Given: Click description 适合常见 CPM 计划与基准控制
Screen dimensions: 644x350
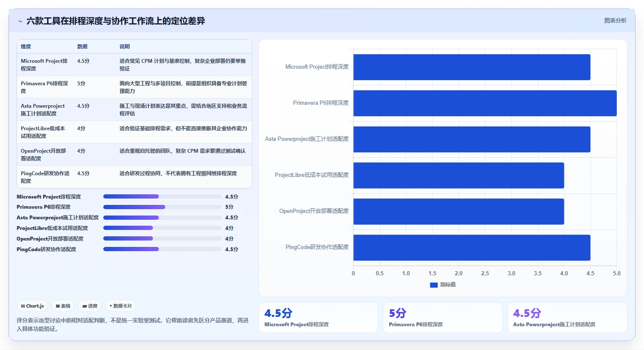Looking at the screenshot, I should pos(183,65).
